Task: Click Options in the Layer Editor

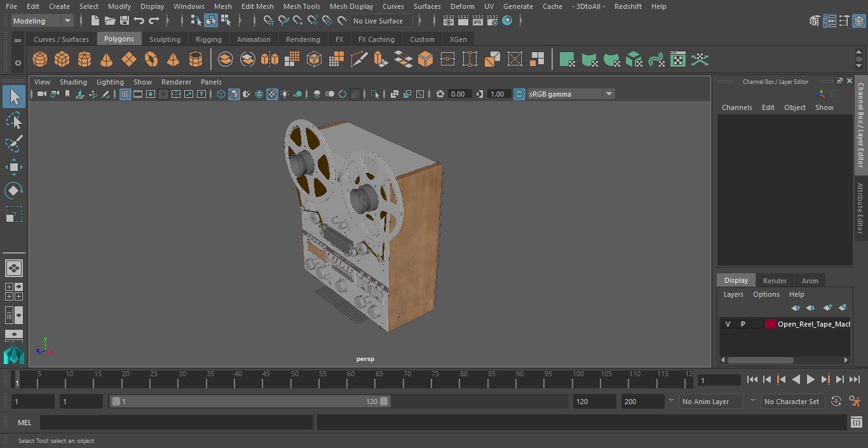Action: [766, 295]
